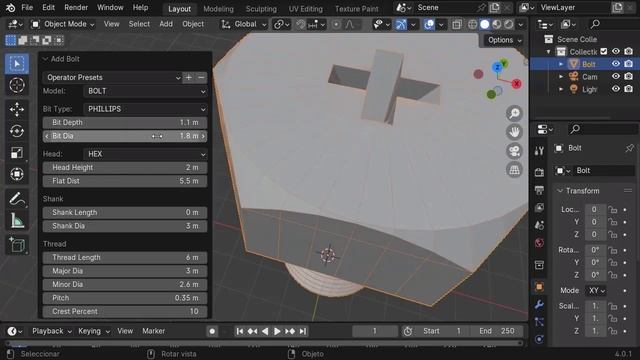The width and height of the screenshot is (640, 360).
Task: Open the Modifiers wrench tab
Action: click(539, 305)
